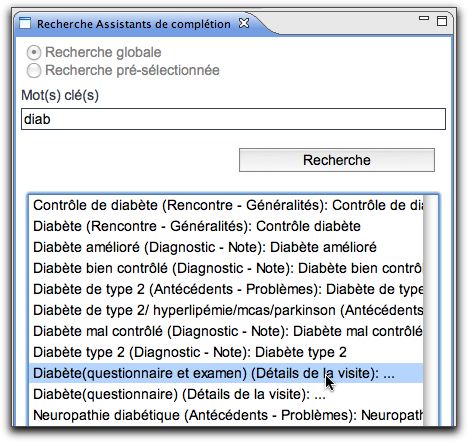Click the Mot(s) clé(s) text field
Screen dimensions: 468x442
tap(233, 119)
